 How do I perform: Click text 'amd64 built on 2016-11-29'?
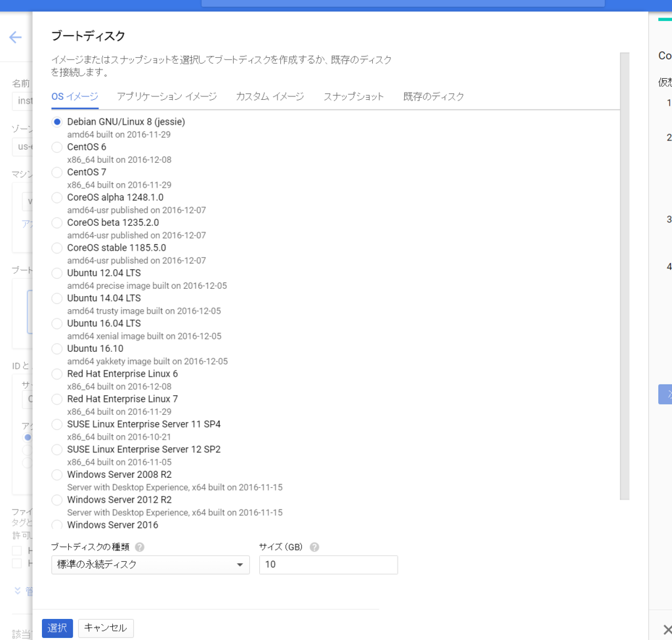(x=119, y=135)
